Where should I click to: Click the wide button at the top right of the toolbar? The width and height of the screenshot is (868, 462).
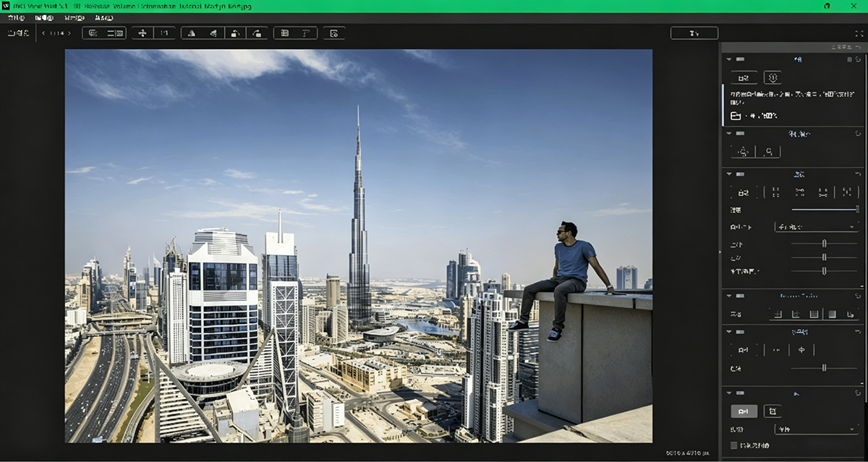[694, 33]
